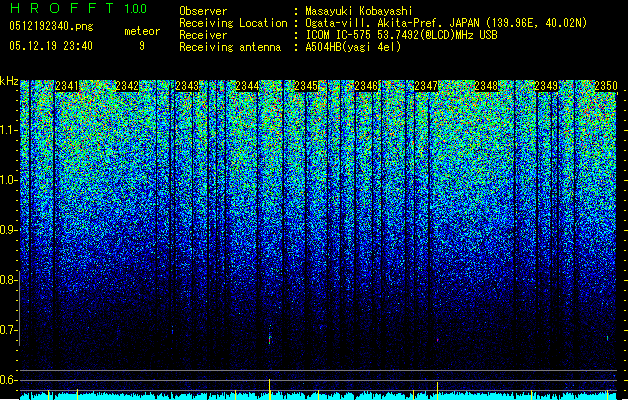Click the 1.0 frequency axis label

click(9, 180)
